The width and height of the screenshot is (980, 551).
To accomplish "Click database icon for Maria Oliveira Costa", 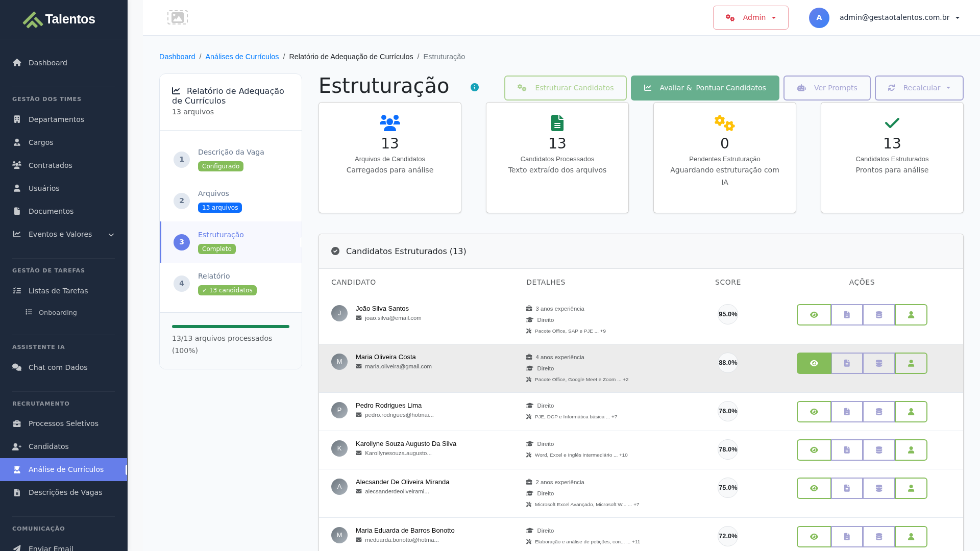I will point(878,363).
